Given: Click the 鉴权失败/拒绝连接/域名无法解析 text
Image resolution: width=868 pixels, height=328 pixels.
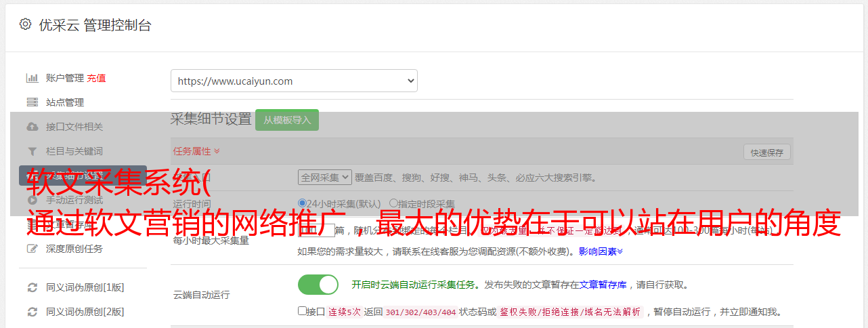Looking at the screenshot, I should tap(570, 312).
